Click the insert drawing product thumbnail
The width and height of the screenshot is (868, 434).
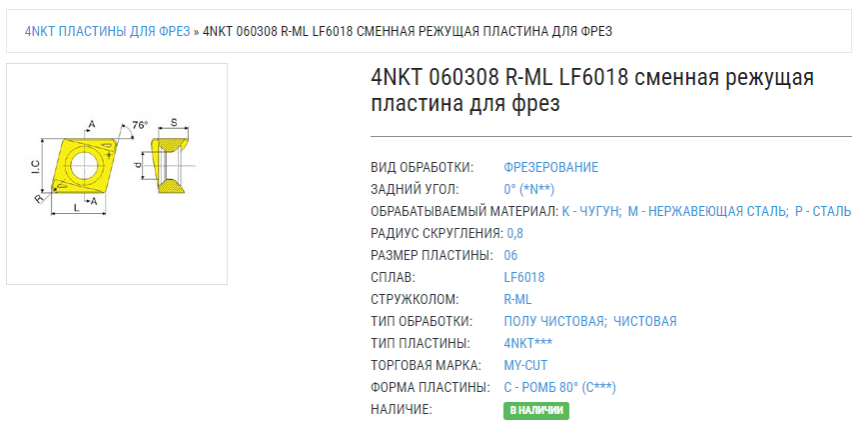117,173
